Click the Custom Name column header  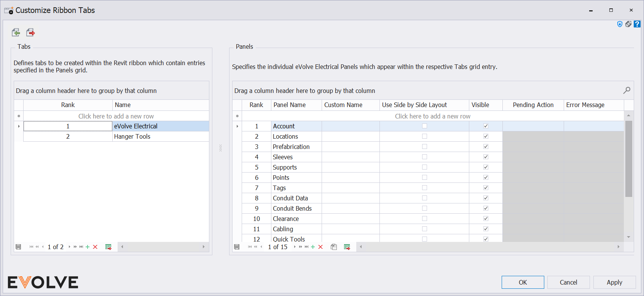click(351, 105)
